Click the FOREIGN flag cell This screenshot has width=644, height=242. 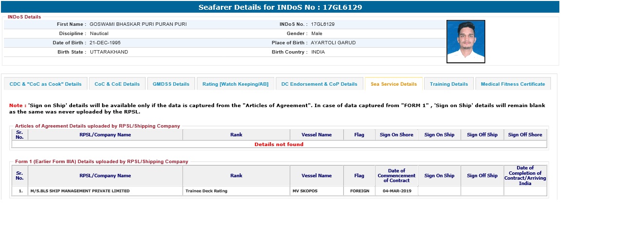tap(359, 191)
